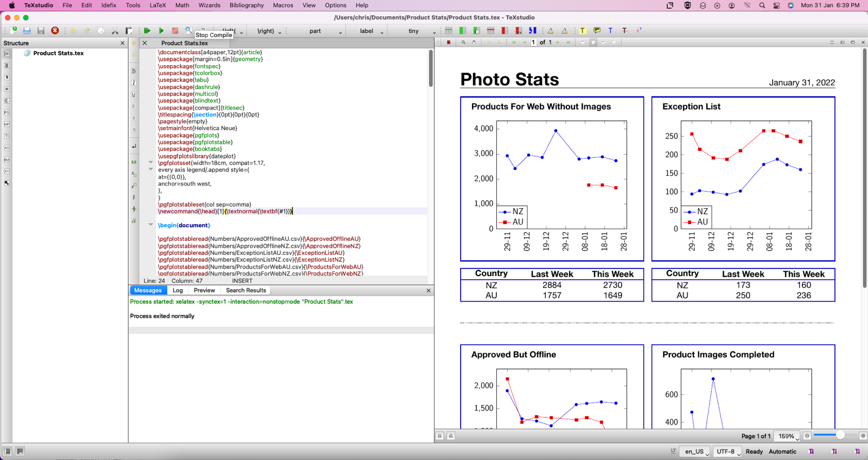Close the Product Stats.tex editor tab
Image resolution: width=868 pixels, height=460 pixels.
(145, 43)
